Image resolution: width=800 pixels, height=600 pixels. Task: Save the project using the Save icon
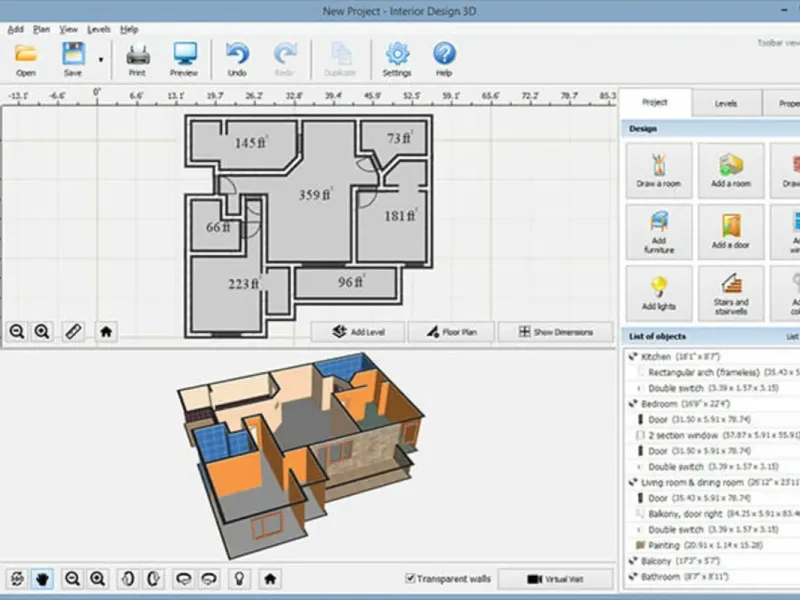tap(73, 59)
